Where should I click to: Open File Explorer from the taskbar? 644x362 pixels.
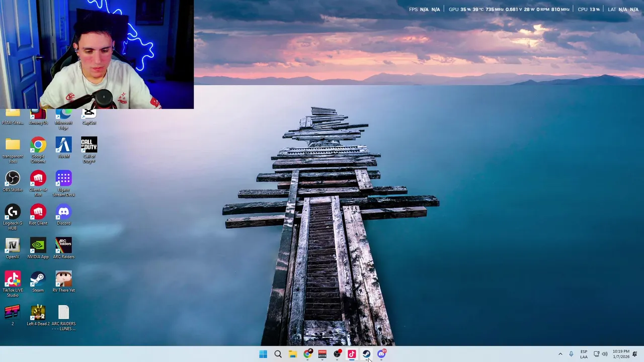click(x=293, y=354)
